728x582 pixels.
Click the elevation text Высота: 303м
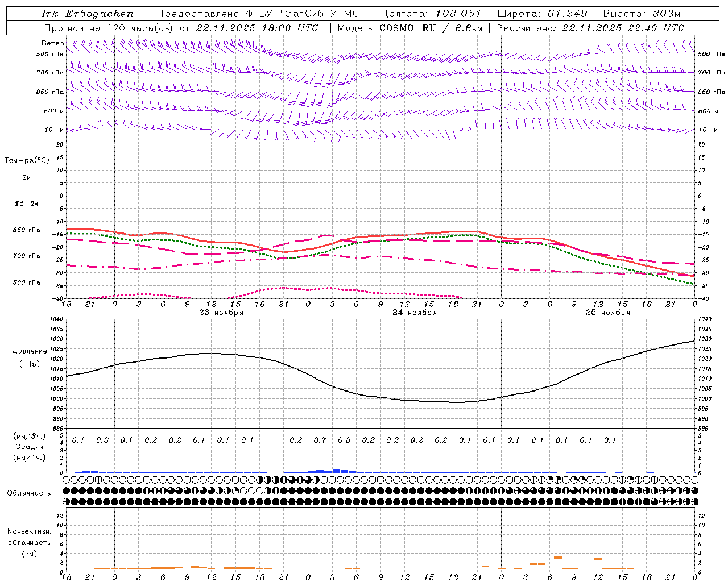[x=642, y=14]
